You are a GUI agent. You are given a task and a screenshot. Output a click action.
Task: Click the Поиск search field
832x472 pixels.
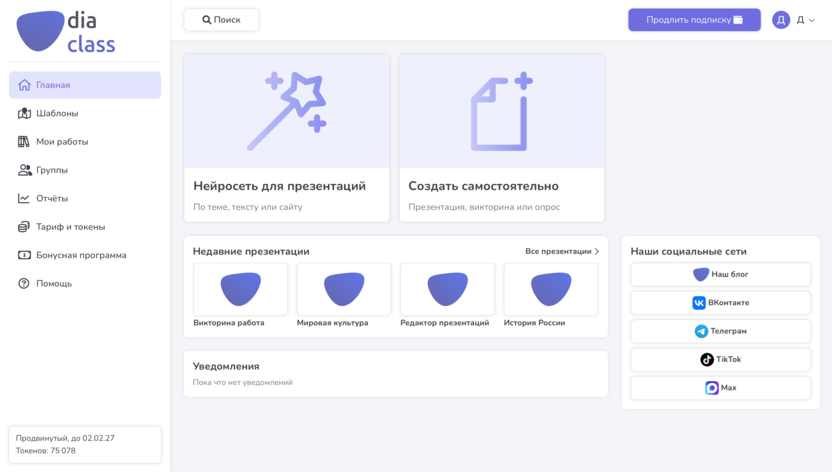point(221,20)
